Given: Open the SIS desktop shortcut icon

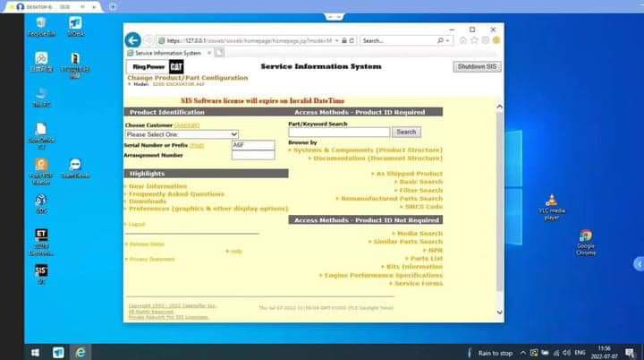Looking at the screenshot, I should [41, 270].
